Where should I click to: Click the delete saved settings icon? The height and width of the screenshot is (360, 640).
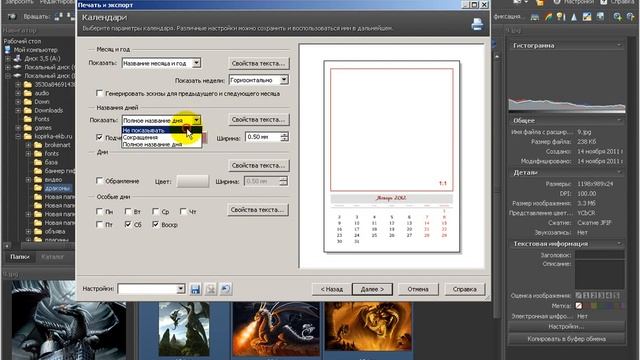coord(211,289)
